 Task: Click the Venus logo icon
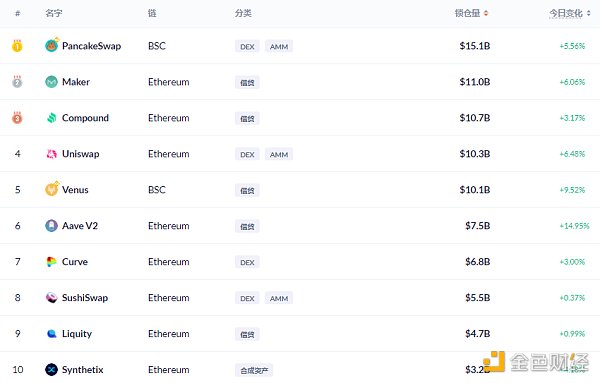[52, 189]
